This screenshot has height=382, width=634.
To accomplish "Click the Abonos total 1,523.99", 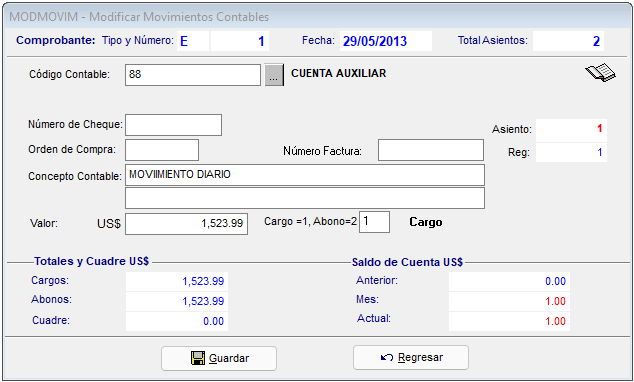I will pos(177,301).
